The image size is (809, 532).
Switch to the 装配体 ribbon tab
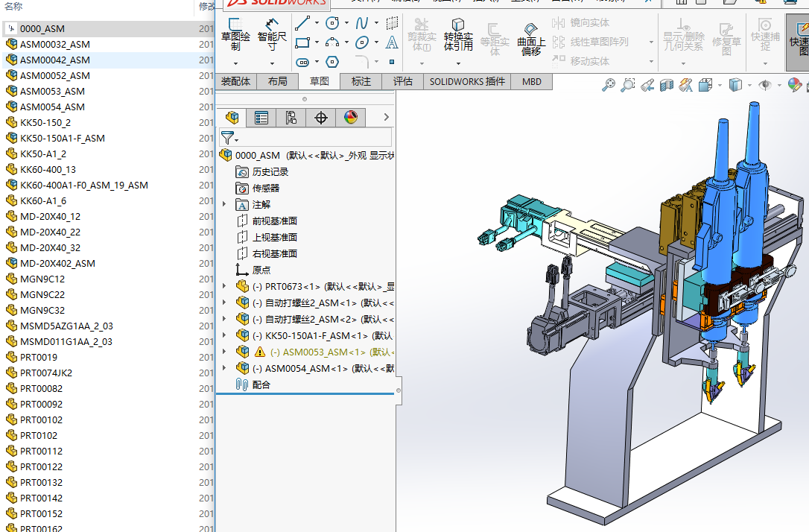point(236,81)
